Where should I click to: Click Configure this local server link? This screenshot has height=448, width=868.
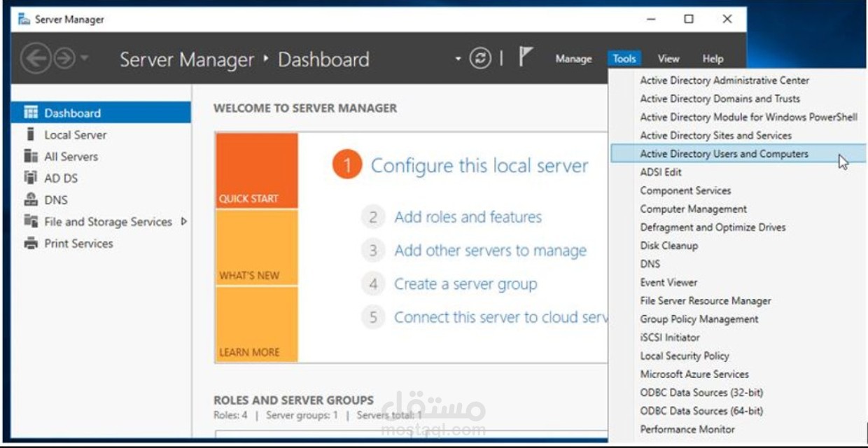click(x=479, y=166)
